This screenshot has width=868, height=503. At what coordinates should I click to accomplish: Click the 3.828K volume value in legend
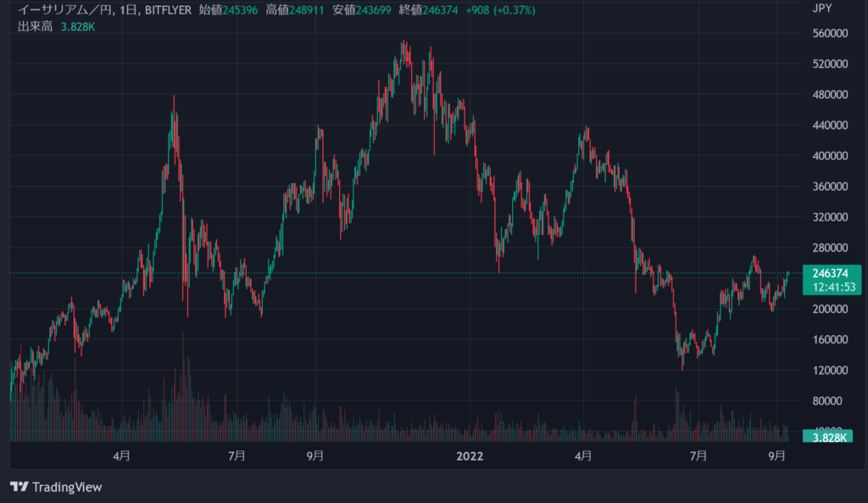pyautogui.click(x=78, y=26)
